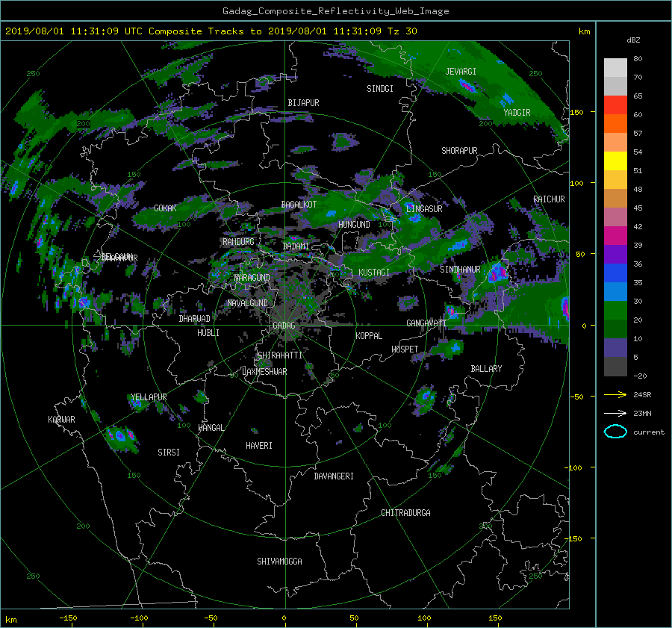Click the GADAG radar center label
Image resolution: width=672 pixels, height=628 pixels.
pyautogui.click(x=284, y=326)
